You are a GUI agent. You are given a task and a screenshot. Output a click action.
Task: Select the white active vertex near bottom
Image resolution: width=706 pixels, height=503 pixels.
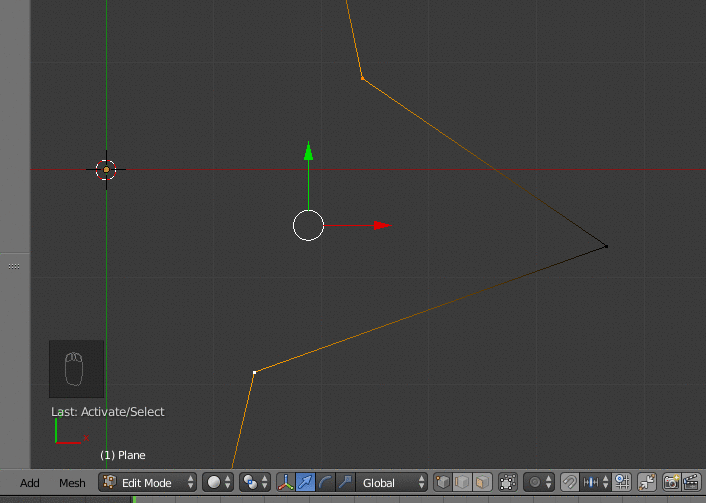254,372
